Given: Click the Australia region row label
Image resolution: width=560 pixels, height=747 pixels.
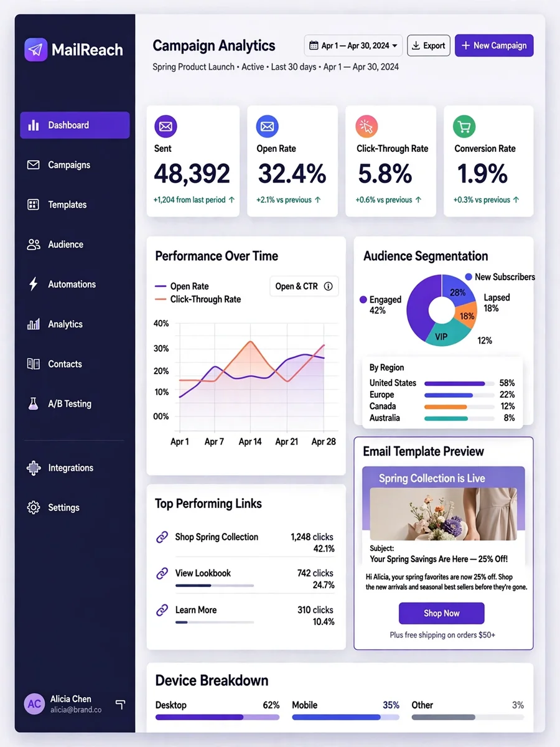Looking at the screenshot, I should [x=385, y=418].
